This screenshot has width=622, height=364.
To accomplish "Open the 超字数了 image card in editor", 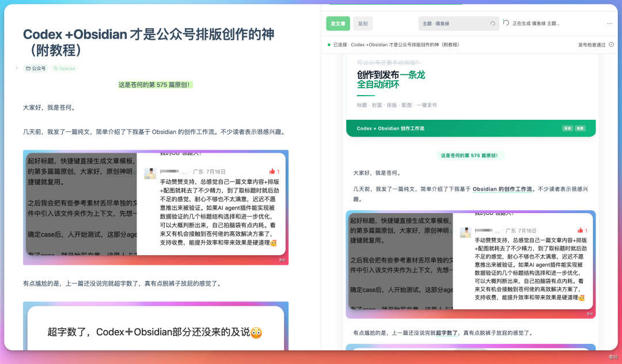I will (155, 326).
